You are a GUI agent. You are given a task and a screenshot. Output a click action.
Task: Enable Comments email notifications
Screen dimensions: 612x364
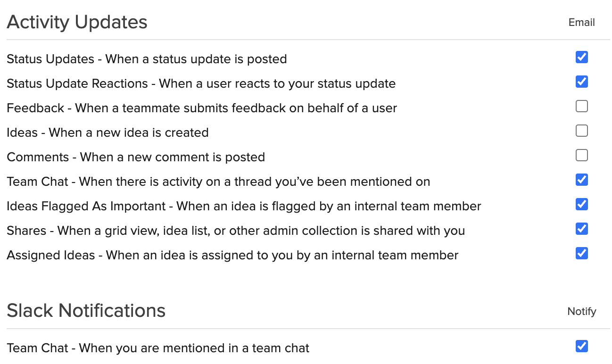[x=581, y=155]
